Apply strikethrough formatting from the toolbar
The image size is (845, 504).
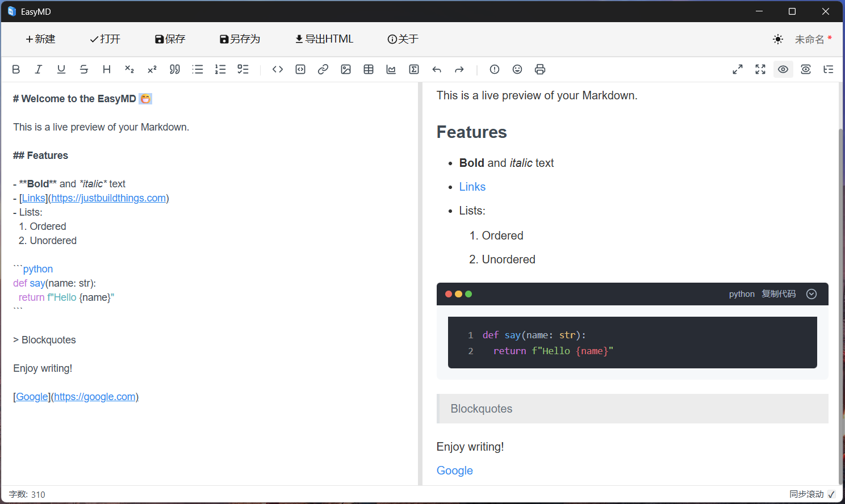point(84,69)
